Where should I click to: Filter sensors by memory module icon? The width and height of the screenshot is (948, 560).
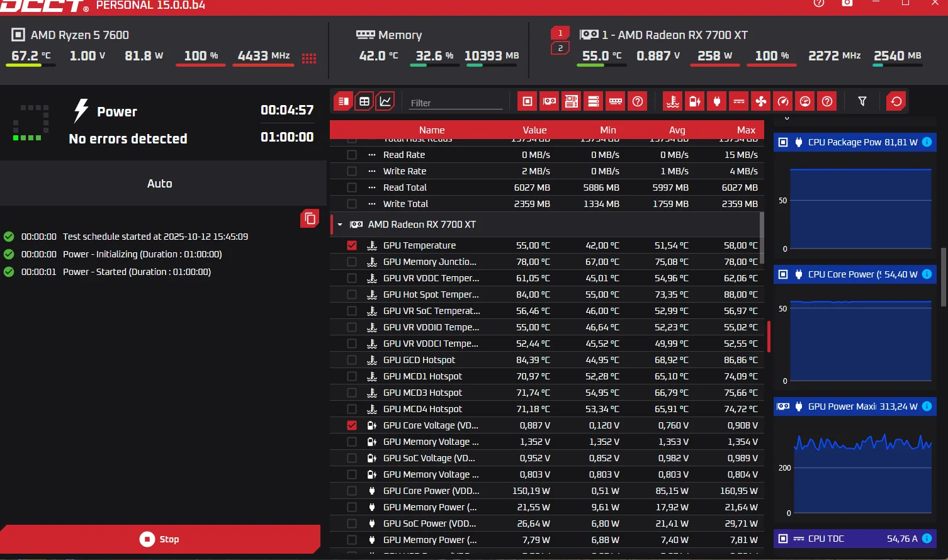pos(616,101)
